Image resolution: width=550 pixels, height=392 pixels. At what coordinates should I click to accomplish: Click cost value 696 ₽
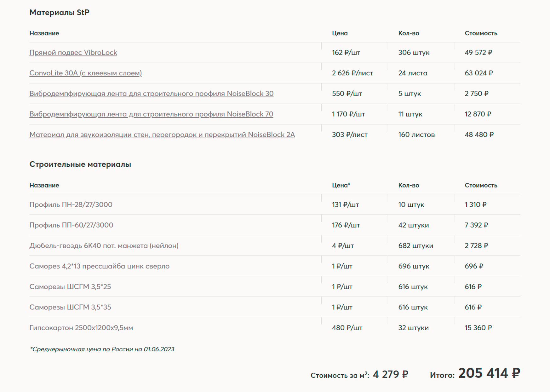[474, 266]
